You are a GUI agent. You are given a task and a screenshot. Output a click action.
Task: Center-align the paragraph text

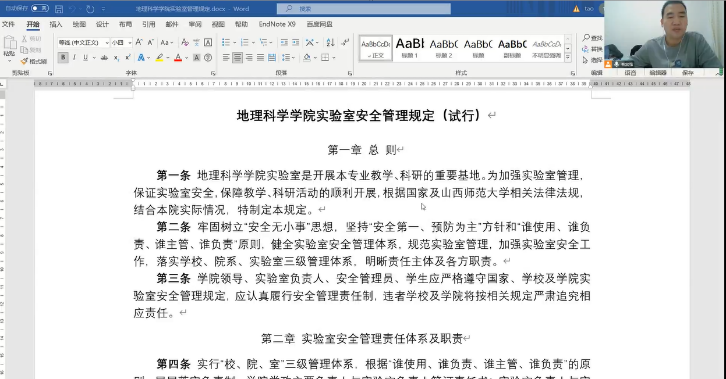pos(238,57)
